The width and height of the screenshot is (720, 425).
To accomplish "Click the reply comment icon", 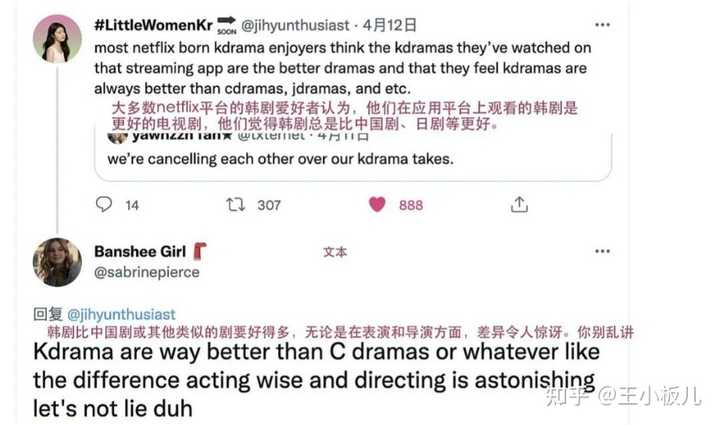I will 103,204.
